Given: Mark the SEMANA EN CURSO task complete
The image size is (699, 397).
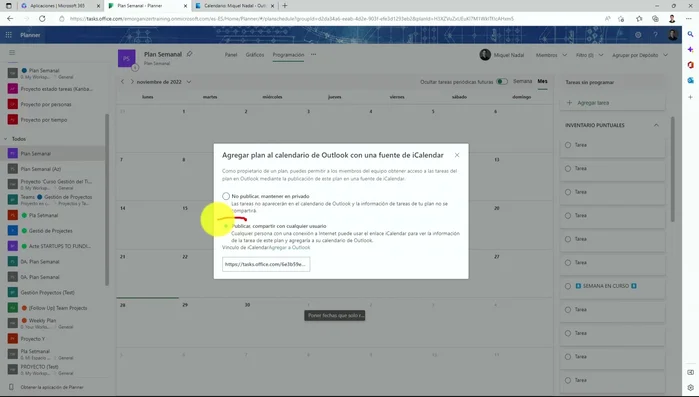Looking at the screenshot, I should tap(568, 286).
